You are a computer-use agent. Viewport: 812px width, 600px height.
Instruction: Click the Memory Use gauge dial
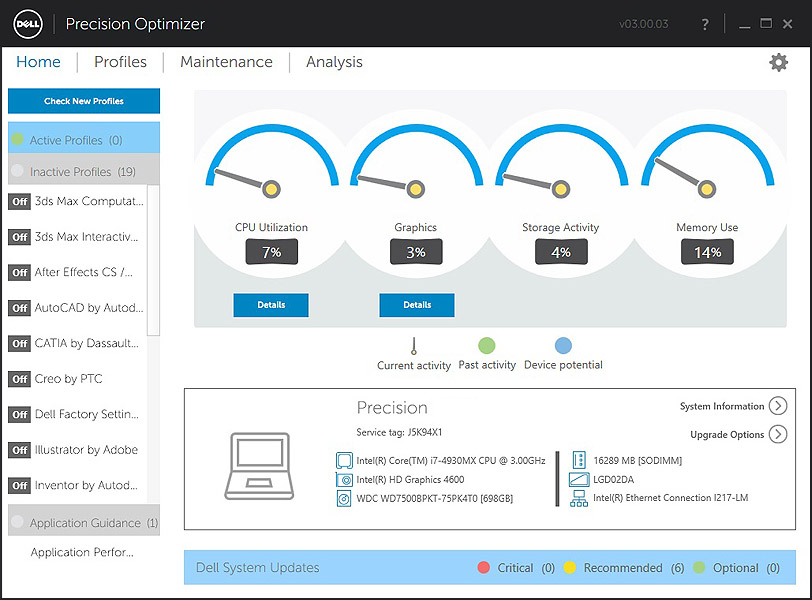click(x=707, y=162)
